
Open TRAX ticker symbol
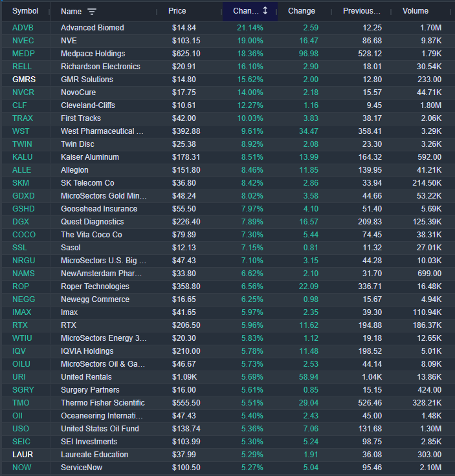23,118
